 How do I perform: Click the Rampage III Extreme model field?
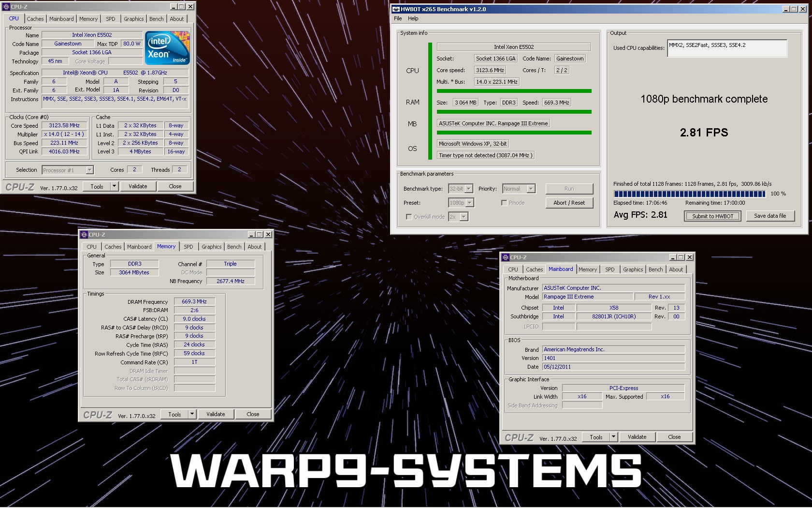tap(588, 297)
